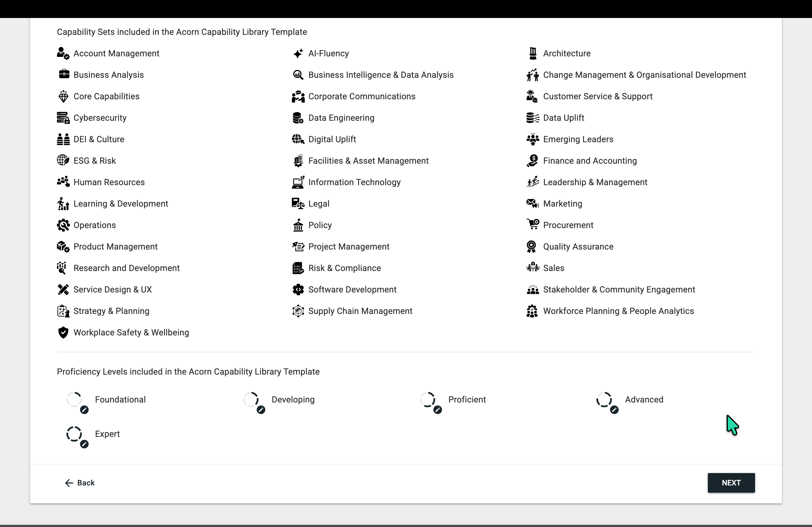Click the Data Engineering label

341,118
